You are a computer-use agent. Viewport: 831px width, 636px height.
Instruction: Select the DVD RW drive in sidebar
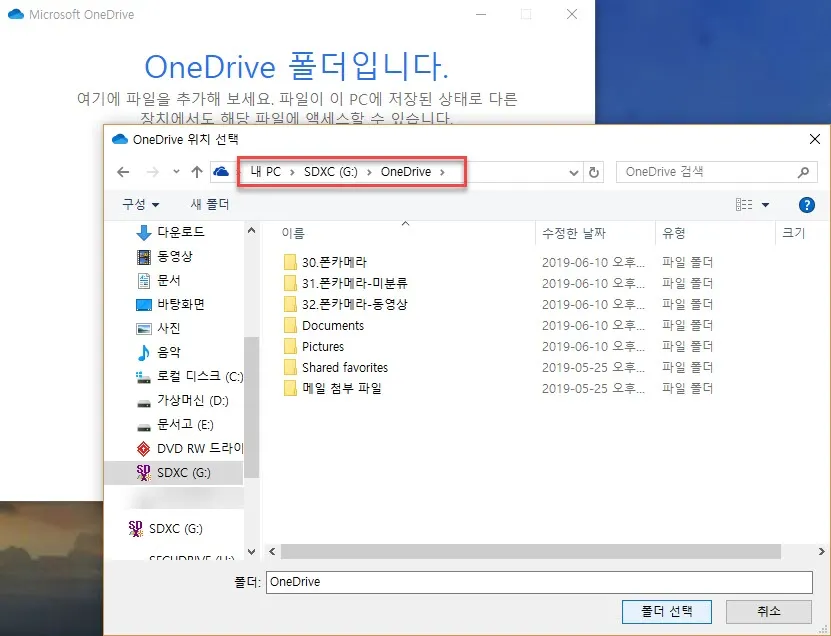click(199, 448)
